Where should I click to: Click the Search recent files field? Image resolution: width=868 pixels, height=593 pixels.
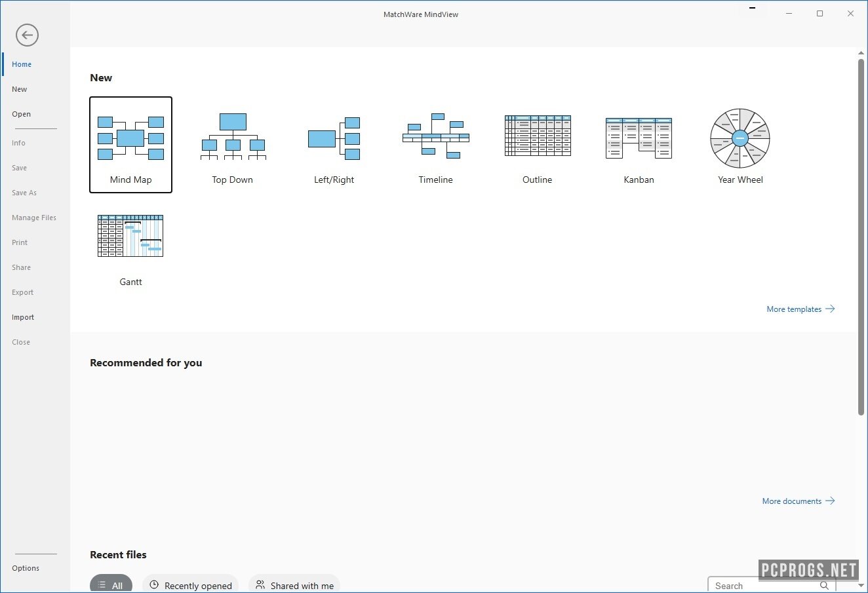pyautogui.click(x=772, y=585)
